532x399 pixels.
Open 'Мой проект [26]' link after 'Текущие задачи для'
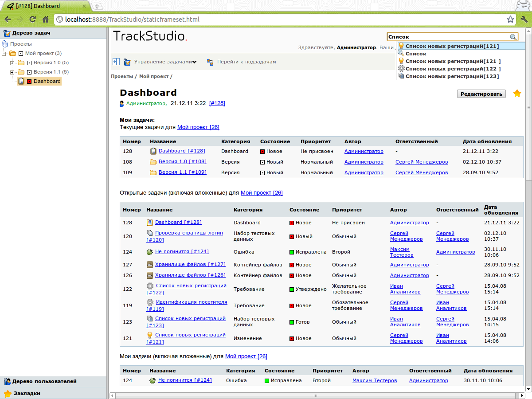198,127
